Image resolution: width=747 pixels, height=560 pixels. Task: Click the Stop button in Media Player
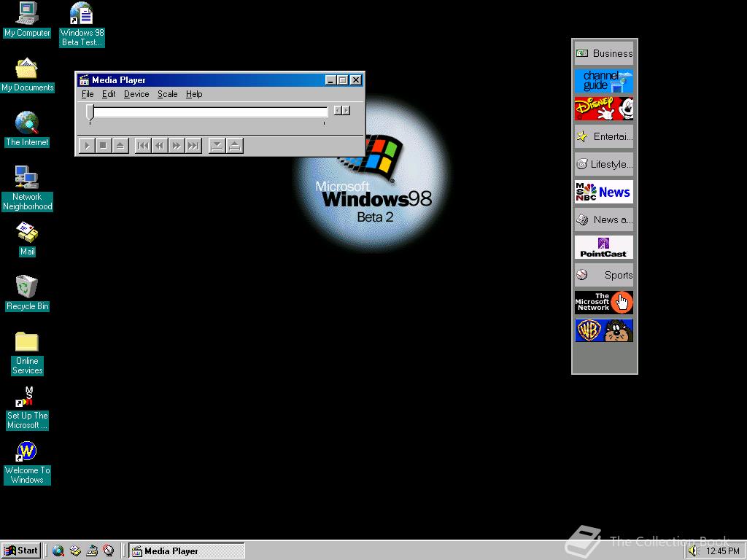coord(104,146)
